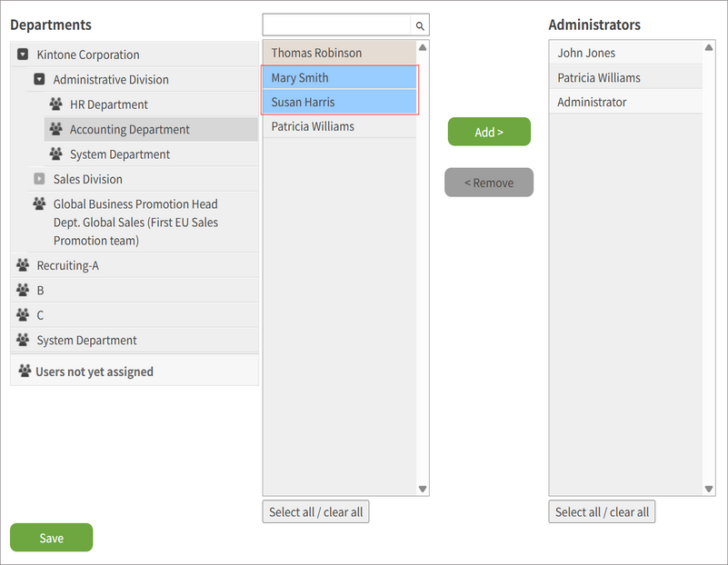Screen dimensions: 728x565
Task: Expand the Sales Division node
Action: point(39,179)
